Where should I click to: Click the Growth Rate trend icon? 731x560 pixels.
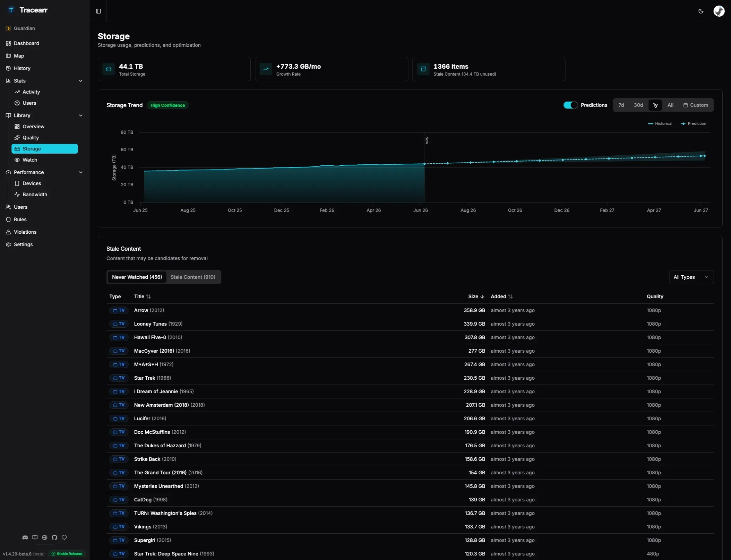click(266, 69)
